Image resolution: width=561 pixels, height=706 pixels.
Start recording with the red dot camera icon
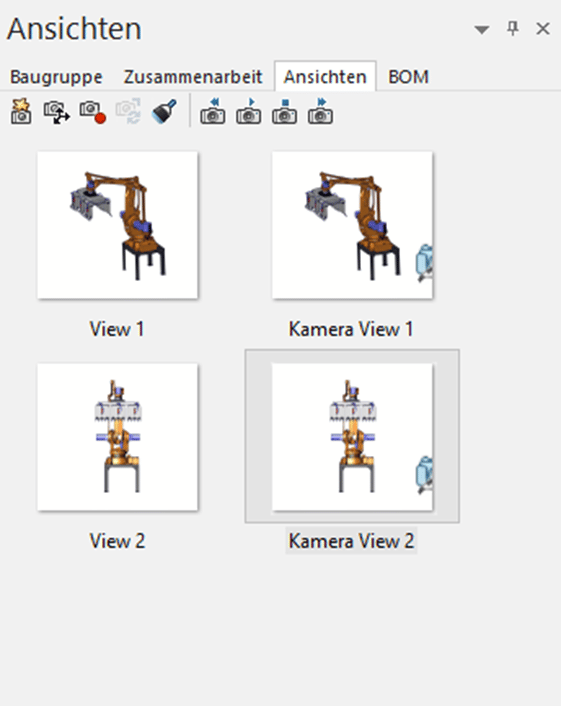(93, 112)
